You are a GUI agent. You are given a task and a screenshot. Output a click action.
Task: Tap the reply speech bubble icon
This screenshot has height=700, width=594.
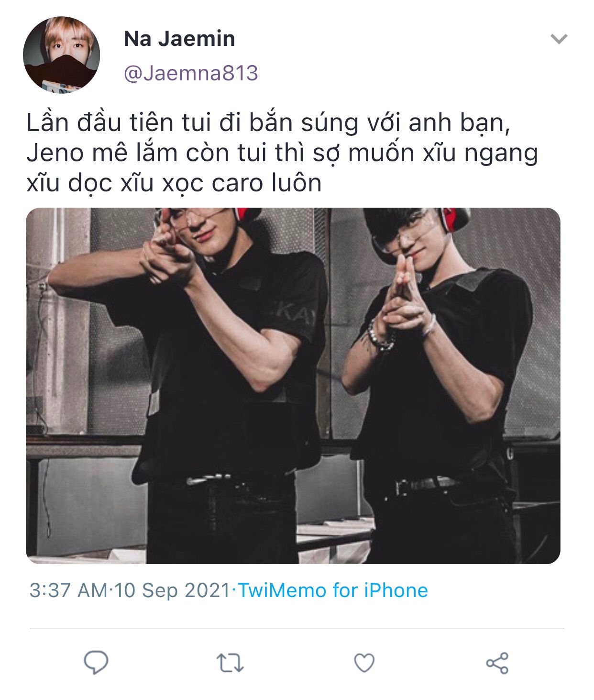[96, 662]
